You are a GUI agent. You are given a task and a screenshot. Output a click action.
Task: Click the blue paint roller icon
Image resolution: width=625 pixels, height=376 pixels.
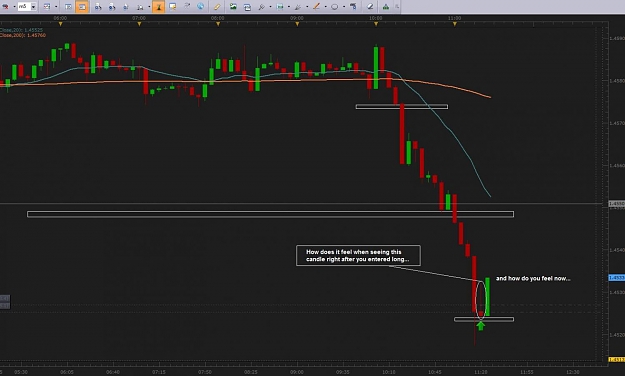tap(353, 6)
